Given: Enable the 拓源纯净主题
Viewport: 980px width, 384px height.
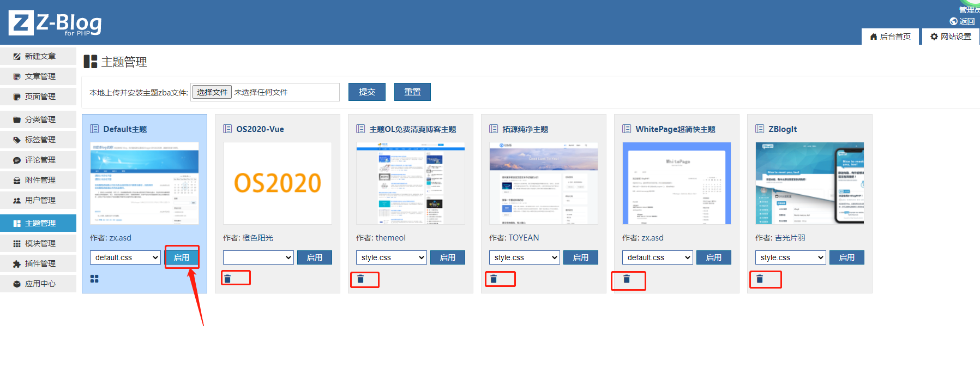Looking at the screenshot, I should click(x=581, y=257).
